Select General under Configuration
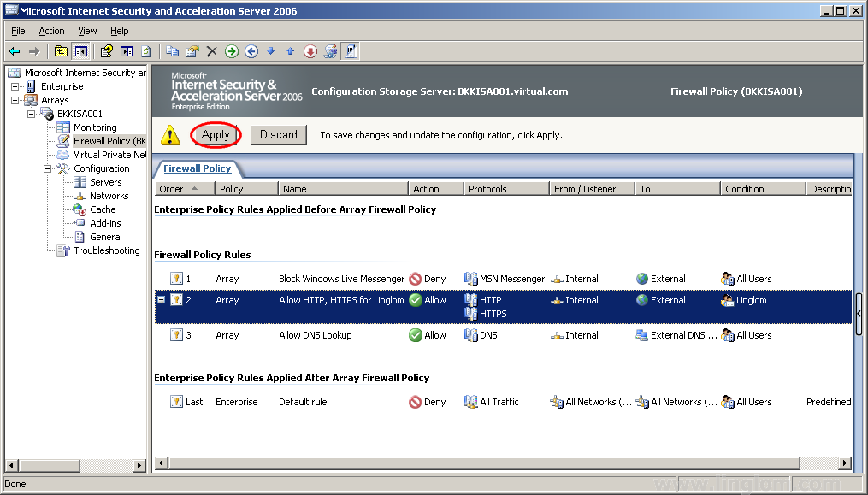The height and width of the screenshot is (495, 868). 106,237
